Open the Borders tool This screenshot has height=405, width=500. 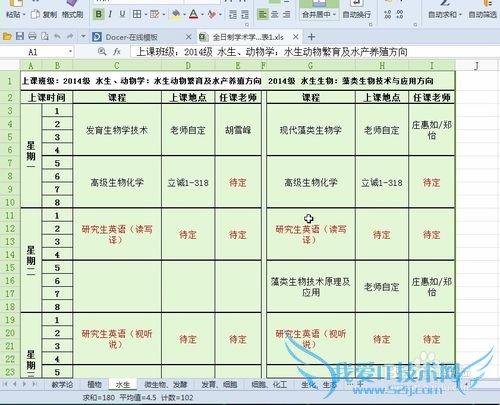point(137,14)
